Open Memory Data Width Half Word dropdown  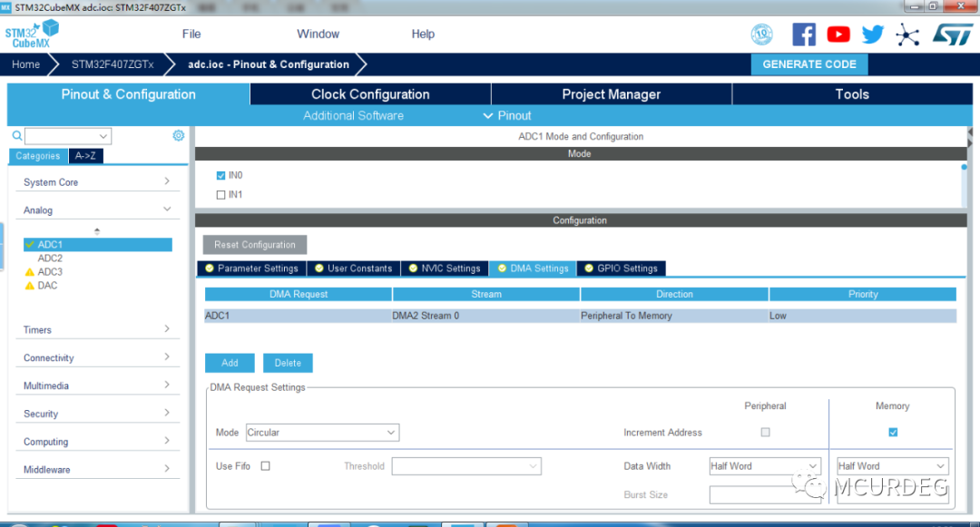893,466
